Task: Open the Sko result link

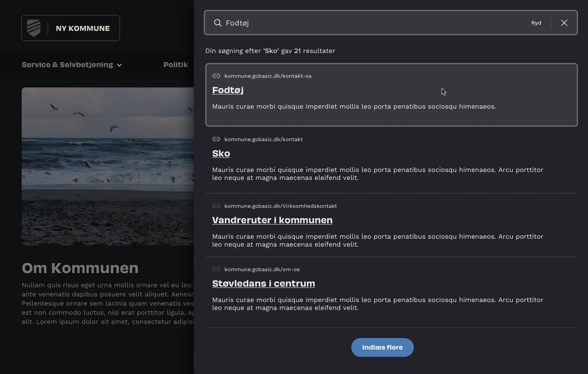Action: click(x=221, y=153)
